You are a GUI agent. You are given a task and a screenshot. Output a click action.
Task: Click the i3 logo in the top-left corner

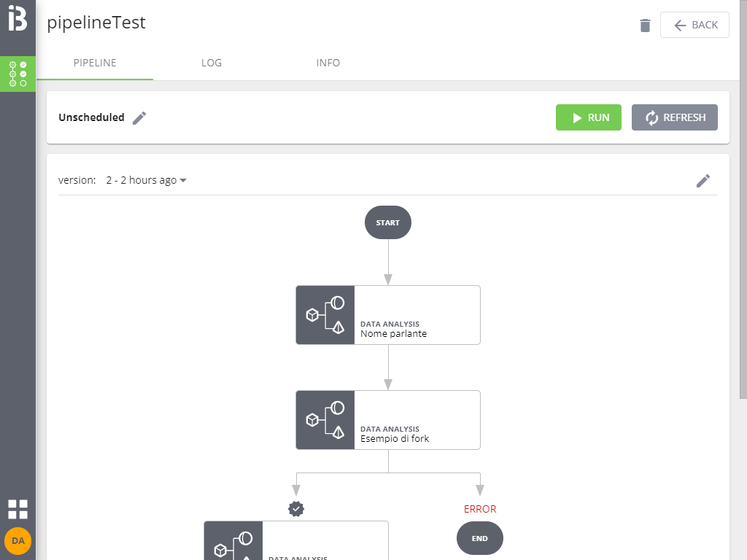click(x=18, y=17)
